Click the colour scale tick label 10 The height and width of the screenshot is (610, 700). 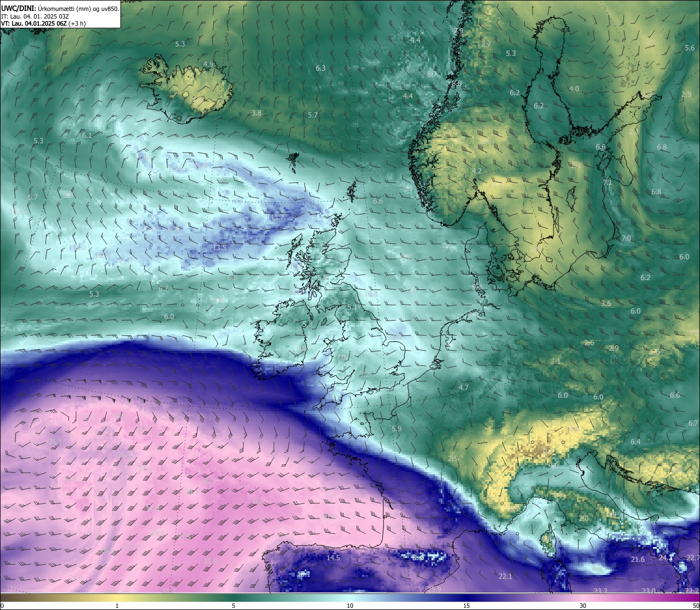[350, 606]
